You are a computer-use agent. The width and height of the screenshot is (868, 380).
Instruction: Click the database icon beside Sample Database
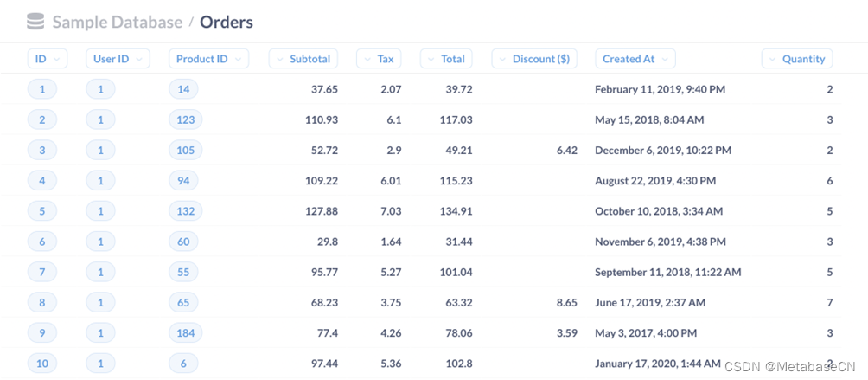[36, 23]
